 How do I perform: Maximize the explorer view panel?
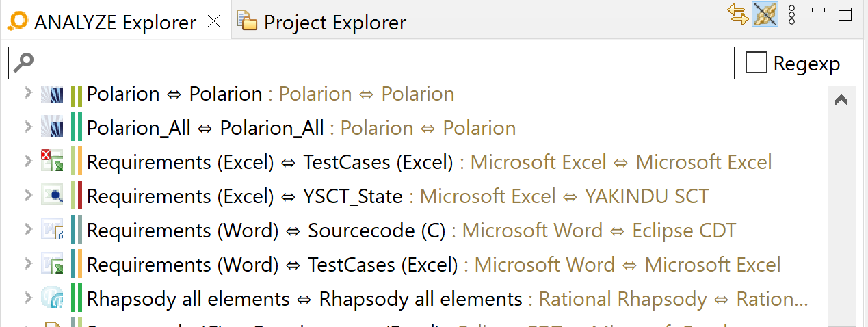tap(845, 14)
